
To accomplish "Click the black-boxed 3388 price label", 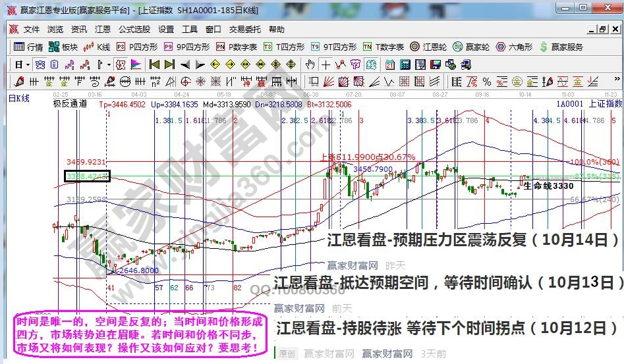I will (87, 176).
